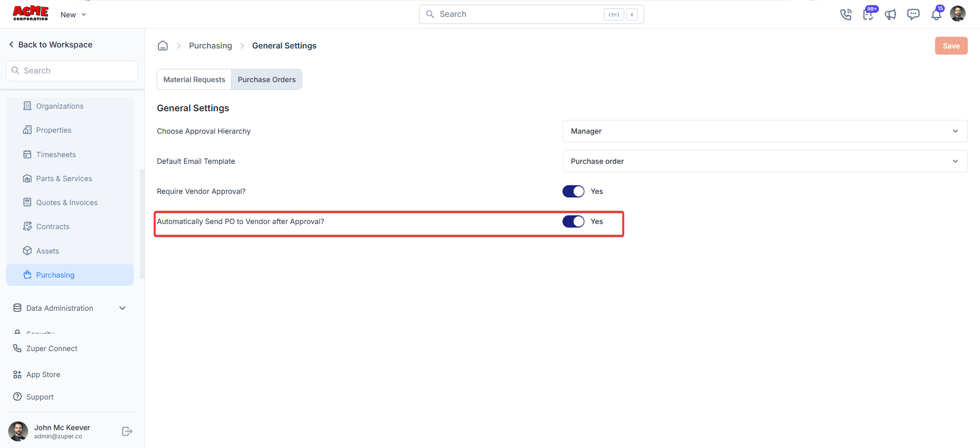The height and width of the screenshot is (448, 980).
Task: Open App Store from sidebar
Action: 43,375
